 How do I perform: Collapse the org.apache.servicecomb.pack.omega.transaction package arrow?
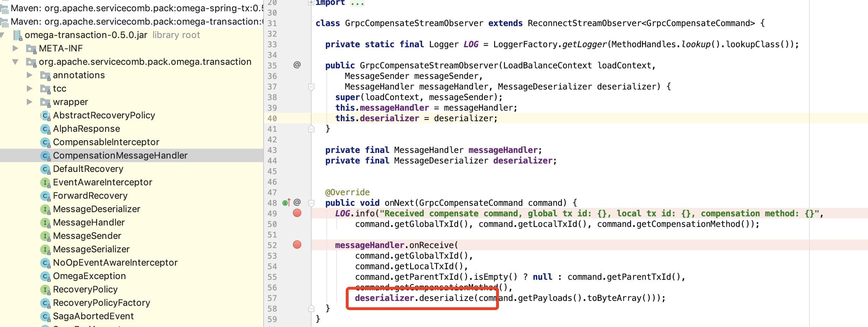click(x=16, y=62)
